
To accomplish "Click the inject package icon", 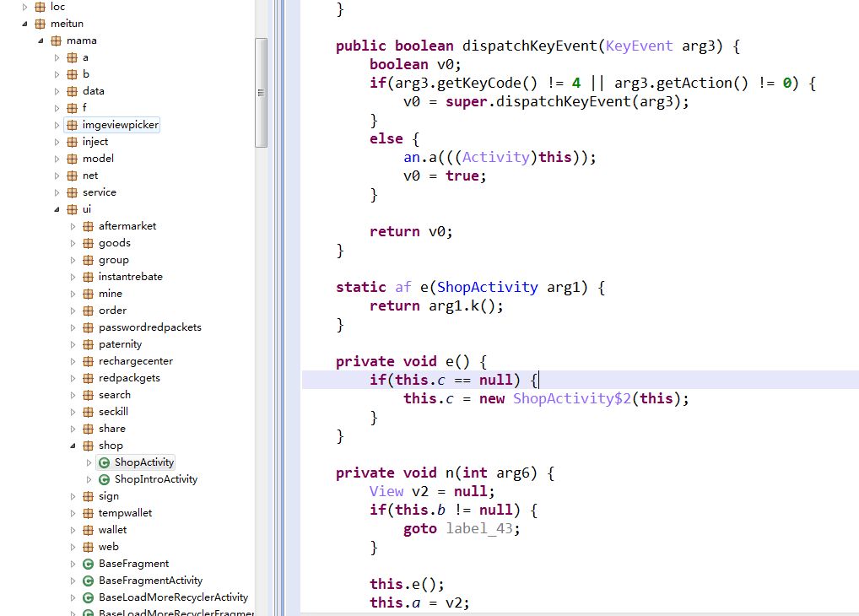I will coord(72,142).
